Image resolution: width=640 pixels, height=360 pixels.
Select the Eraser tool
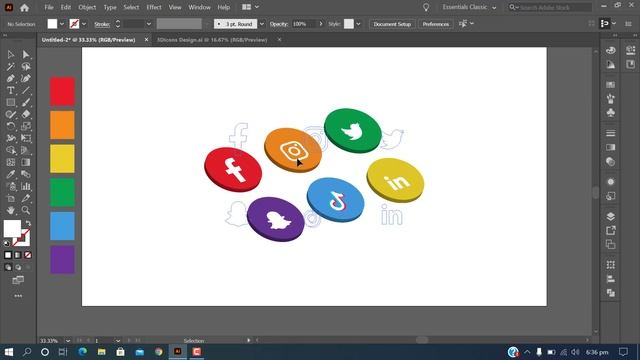coord(26,114)
